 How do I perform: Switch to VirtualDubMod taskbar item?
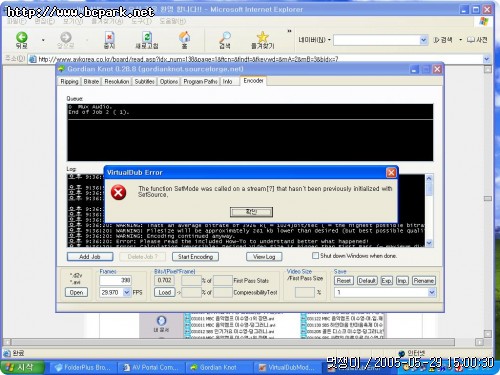287,367
